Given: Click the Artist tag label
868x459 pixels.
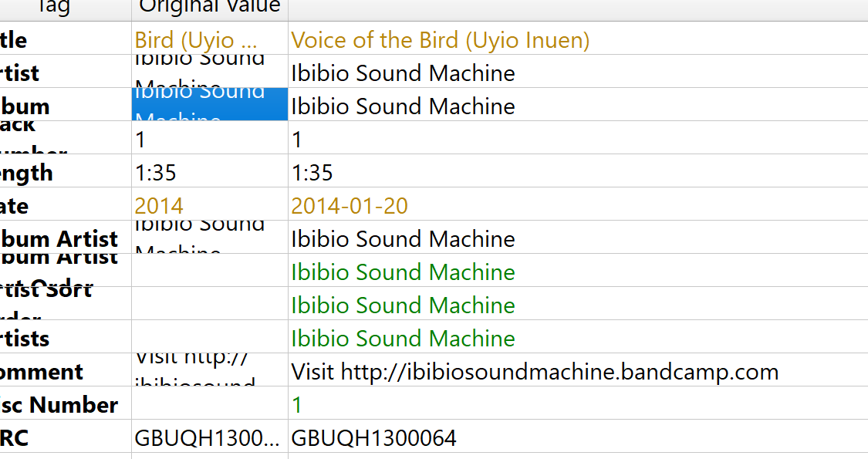Looking at the screenshot, I should [19, 73].
